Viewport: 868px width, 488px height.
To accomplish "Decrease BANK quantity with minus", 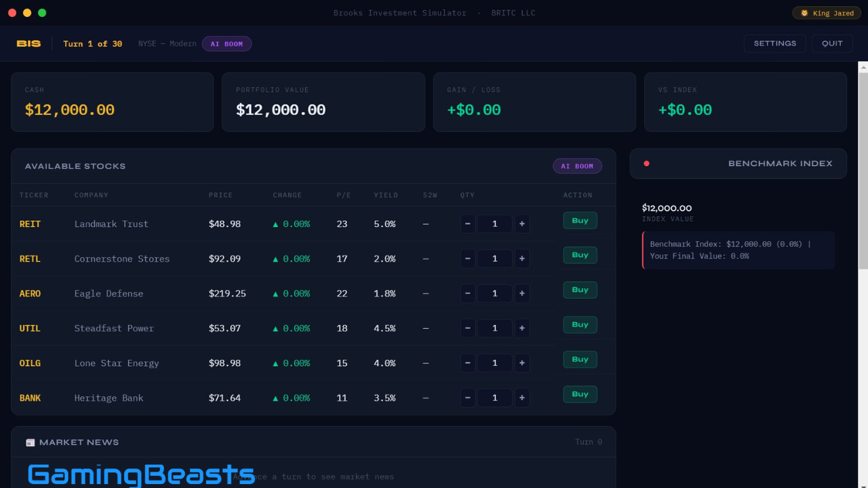I will pos(467,398).
